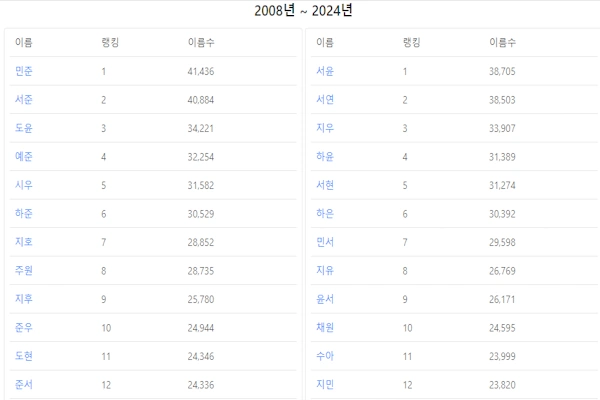The height and width of the screenshot is (400, 600).
Task: Click the count value 33,907
Action: click(502, 128)
